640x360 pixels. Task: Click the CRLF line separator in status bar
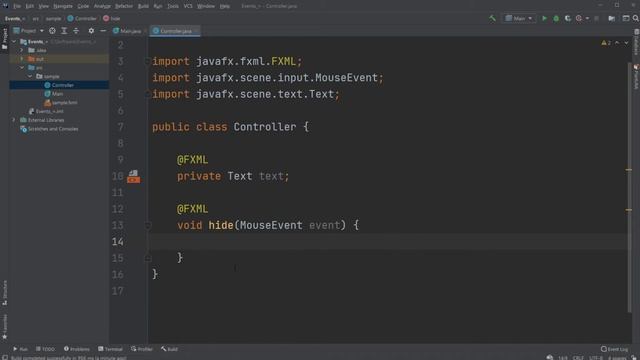(x=578, y=358)
